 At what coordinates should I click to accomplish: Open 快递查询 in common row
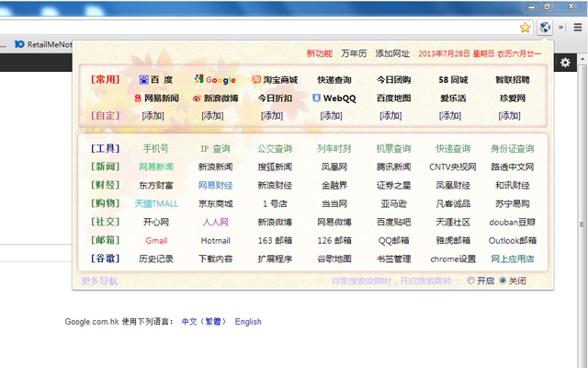[334, 80]
